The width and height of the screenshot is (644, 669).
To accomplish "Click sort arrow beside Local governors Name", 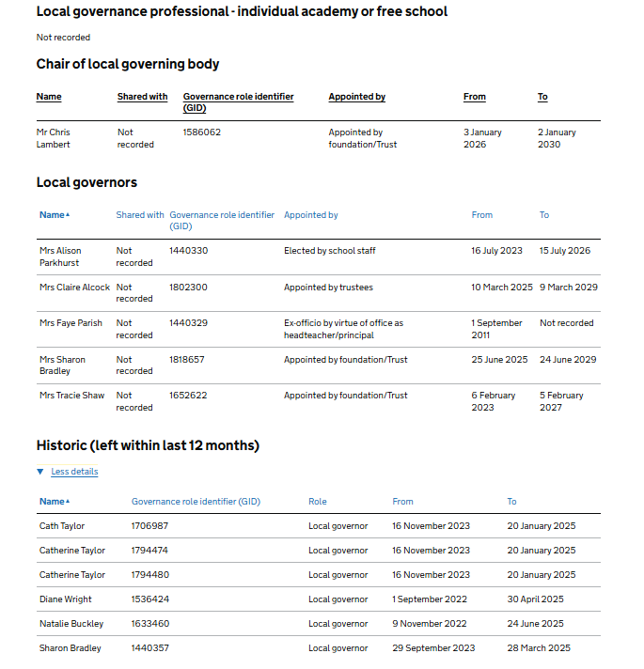I will [x=68, y=215].
